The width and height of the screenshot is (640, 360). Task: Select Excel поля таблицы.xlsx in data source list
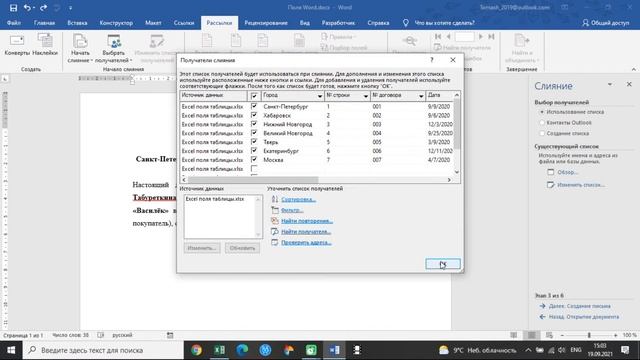(215, 199)
